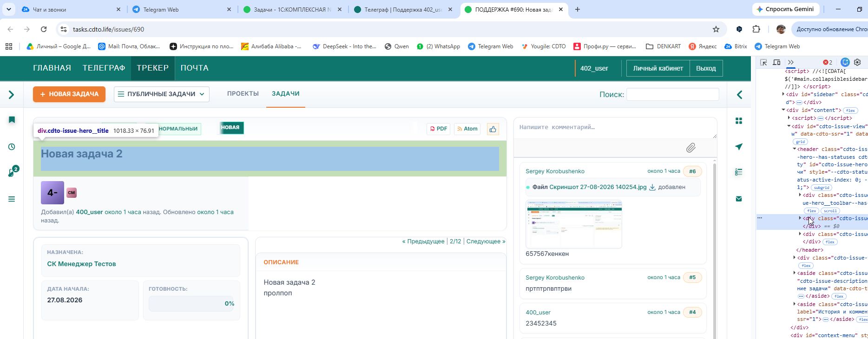Open the bookmark icon in left sidebar
Viewport: 868px width, 339px height.
(12, 120)
